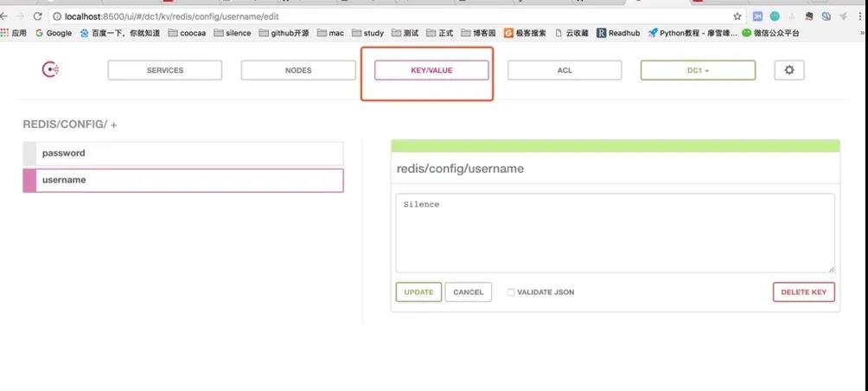Open the github开源 bookmark folder
The width and height of the screenshot is (868, 391).
click(284, 33)
